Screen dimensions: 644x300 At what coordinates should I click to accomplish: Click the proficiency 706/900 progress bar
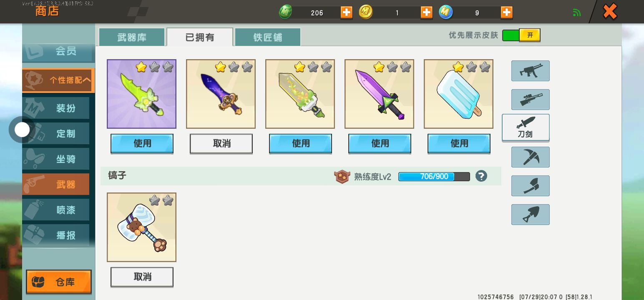click(434, 177)
